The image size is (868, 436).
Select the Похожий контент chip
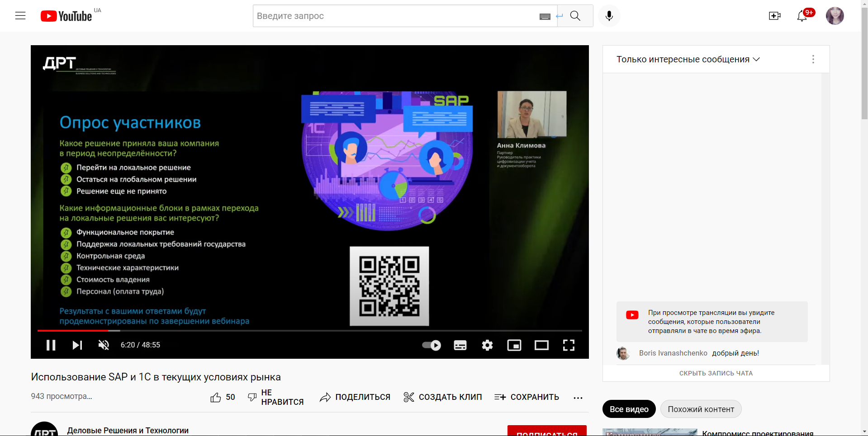(x=701, y=409)
